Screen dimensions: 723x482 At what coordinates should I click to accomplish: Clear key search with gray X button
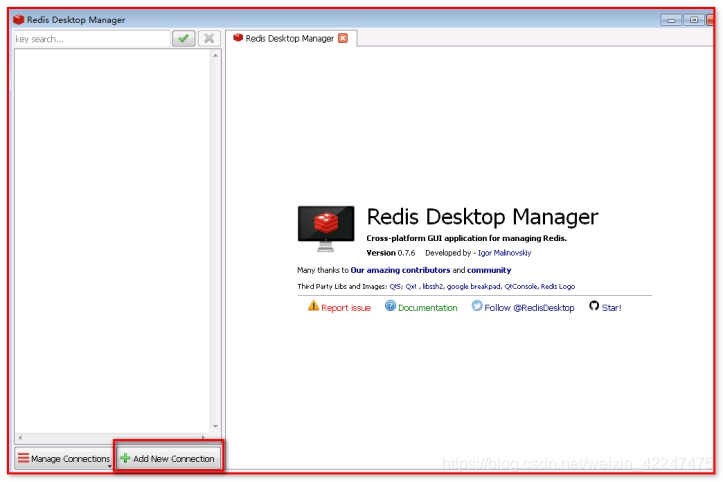[209, 38]
